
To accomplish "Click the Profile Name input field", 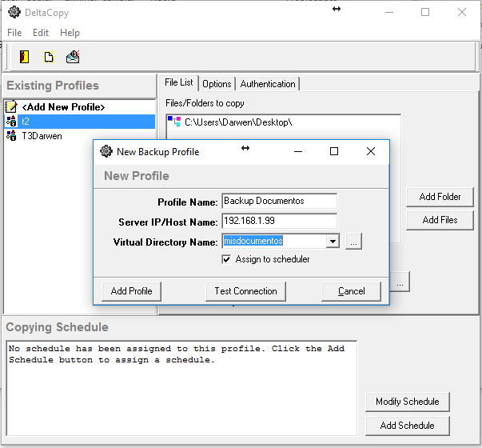I will click(x=279, y=201).
